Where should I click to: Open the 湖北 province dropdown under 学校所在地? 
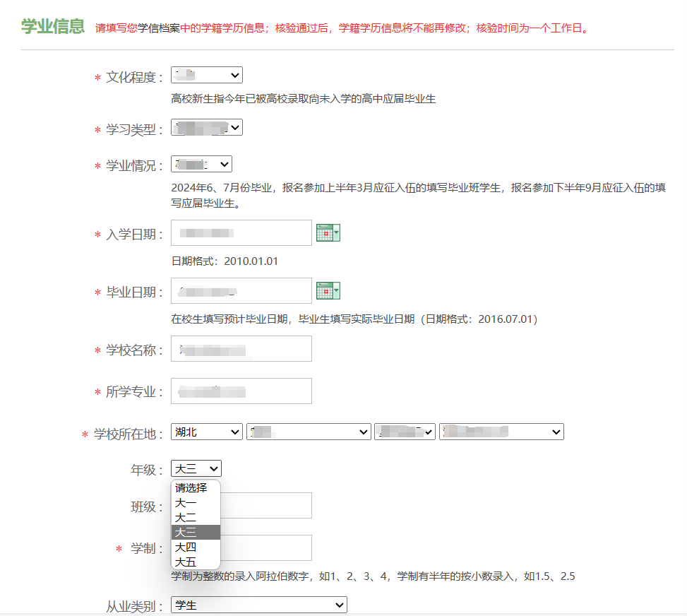205,431
